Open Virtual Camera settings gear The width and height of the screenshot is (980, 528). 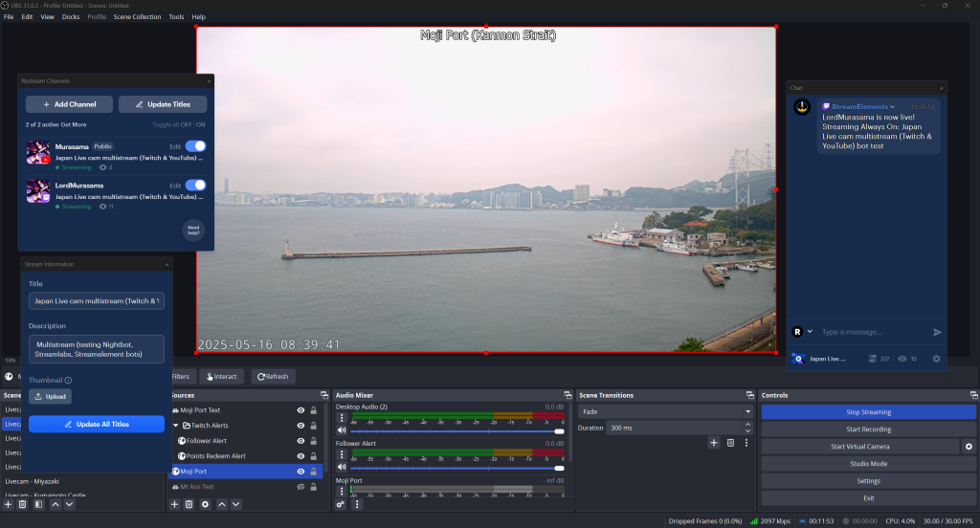969,447
